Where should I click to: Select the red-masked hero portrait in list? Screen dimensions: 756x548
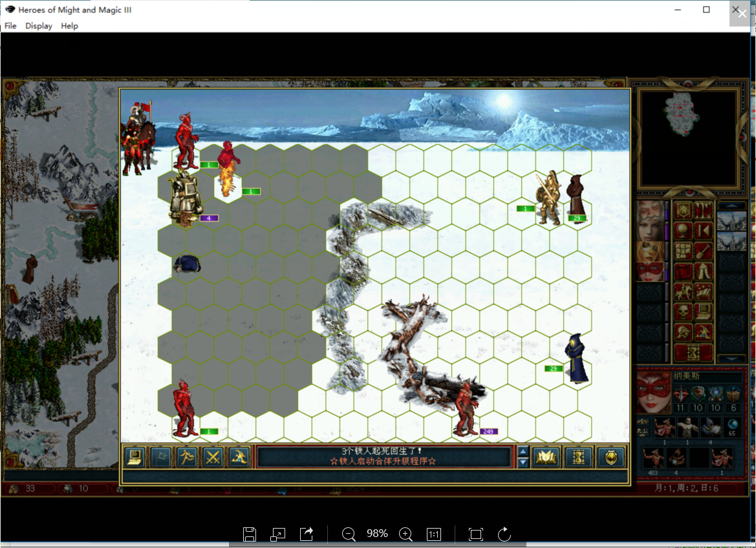(x=650, y=271)
